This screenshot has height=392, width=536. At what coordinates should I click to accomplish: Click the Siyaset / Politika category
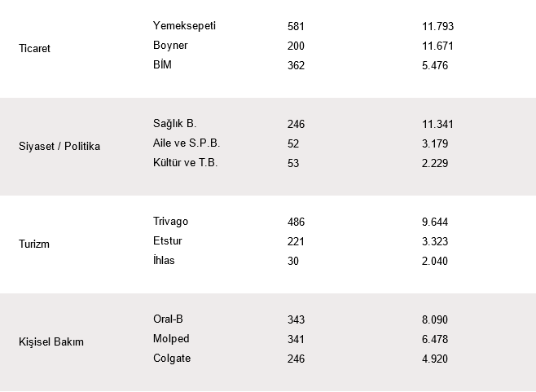click(59, 147)
